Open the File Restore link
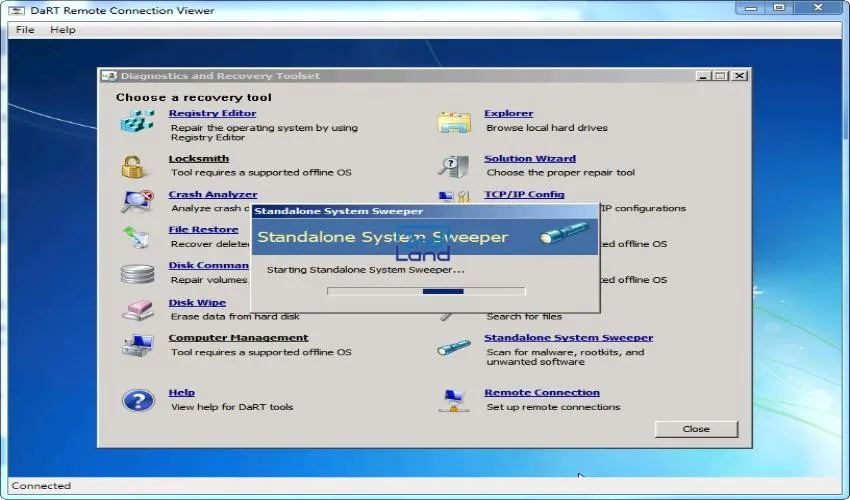Screen dimensions: 850x500 (203, 229)
